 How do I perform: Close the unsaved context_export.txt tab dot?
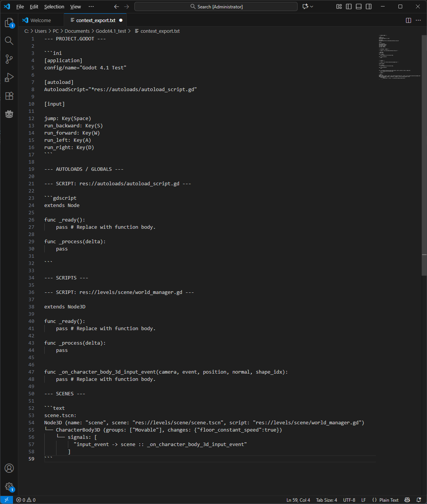click(x=121, y=20)
